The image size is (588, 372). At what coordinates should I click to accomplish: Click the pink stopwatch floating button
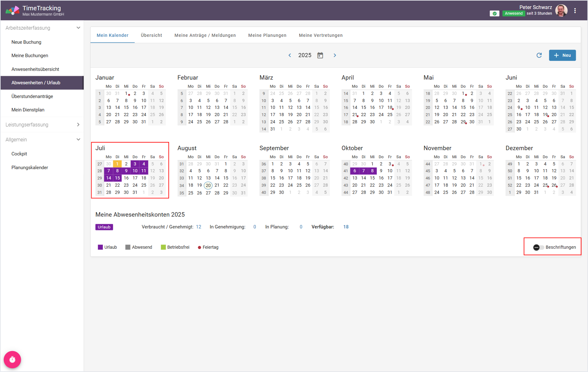point(12,360)
